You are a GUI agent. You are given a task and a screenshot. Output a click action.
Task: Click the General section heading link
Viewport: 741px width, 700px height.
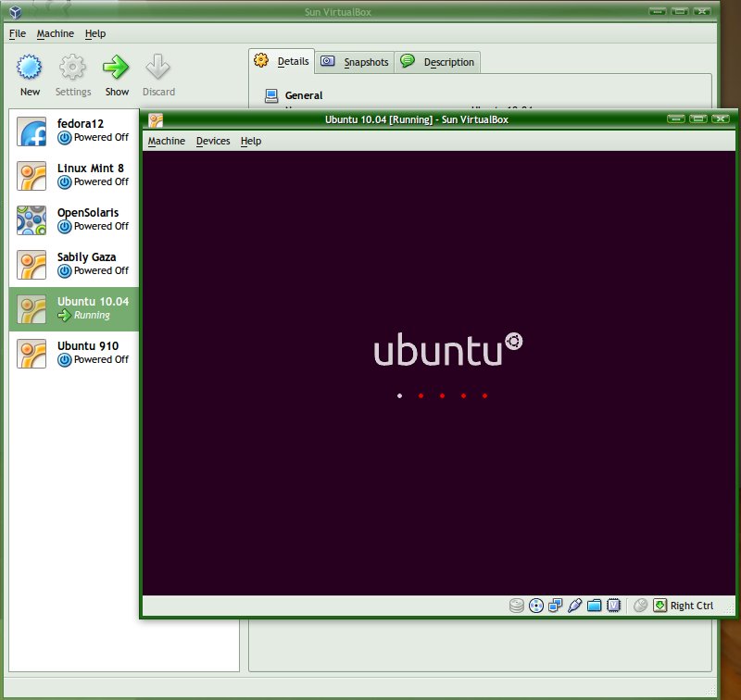point(304,95)
